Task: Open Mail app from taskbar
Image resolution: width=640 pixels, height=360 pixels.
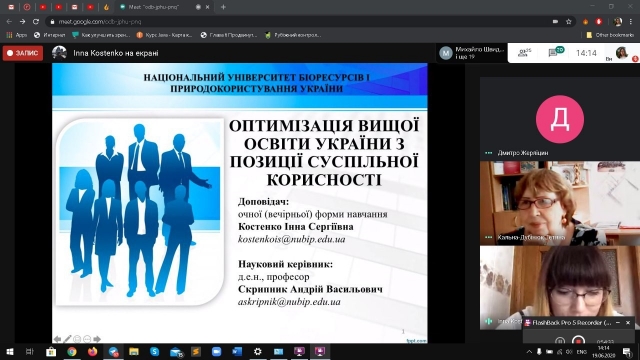Action: click(176, 351)
